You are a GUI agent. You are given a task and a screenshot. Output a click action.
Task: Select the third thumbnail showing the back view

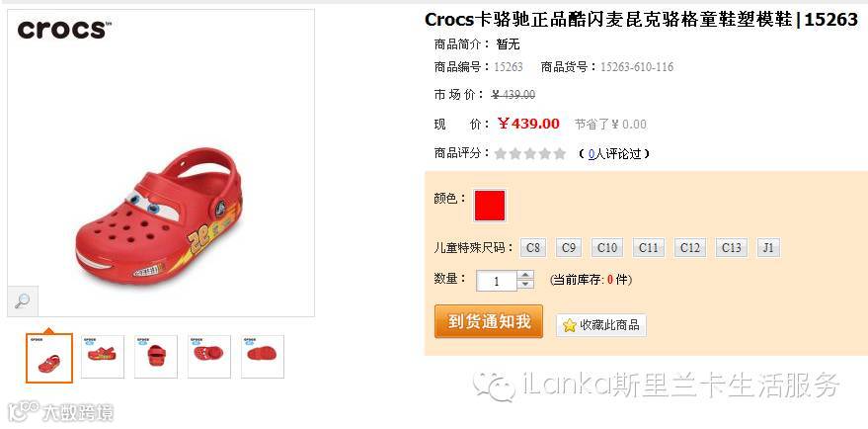[156, 357]
